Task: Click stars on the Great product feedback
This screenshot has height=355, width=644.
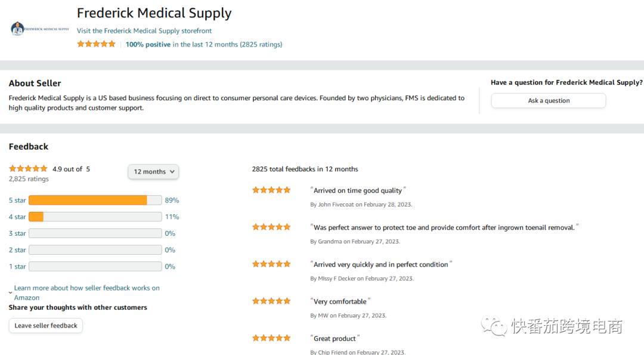Action: click(271, 338)
